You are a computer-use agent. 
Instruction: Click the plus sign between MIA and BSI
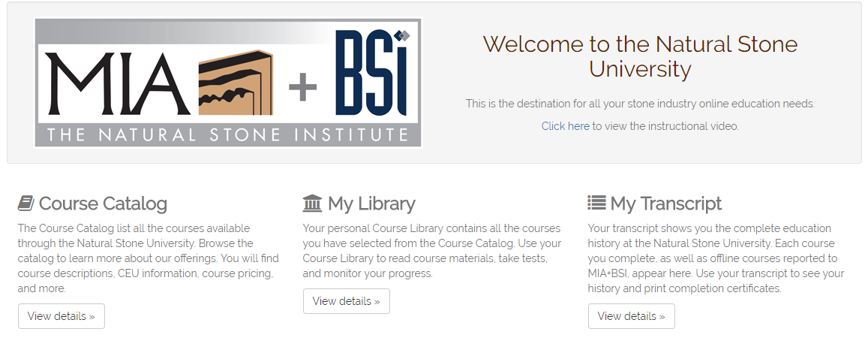click(x=303, y=86)
